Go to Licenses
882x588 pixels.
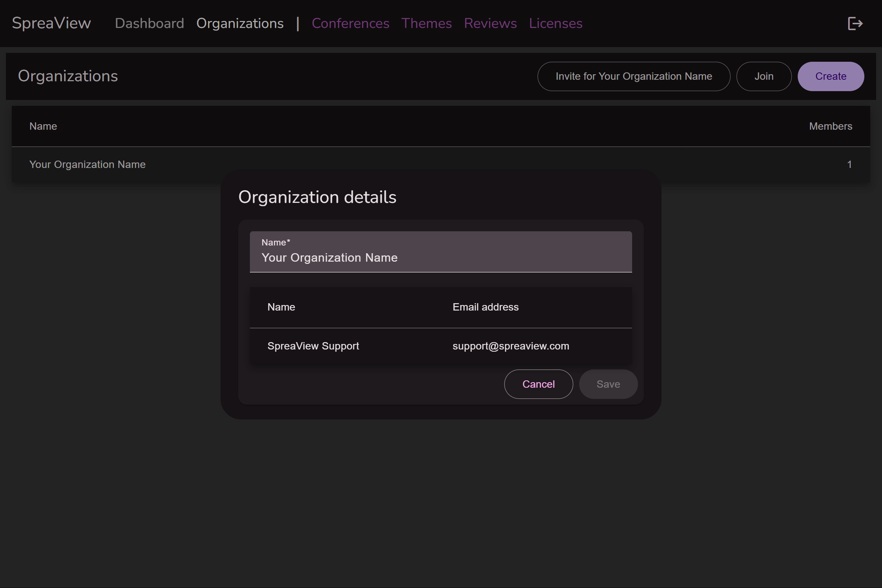pyautogui.click(x=555, y=23)
